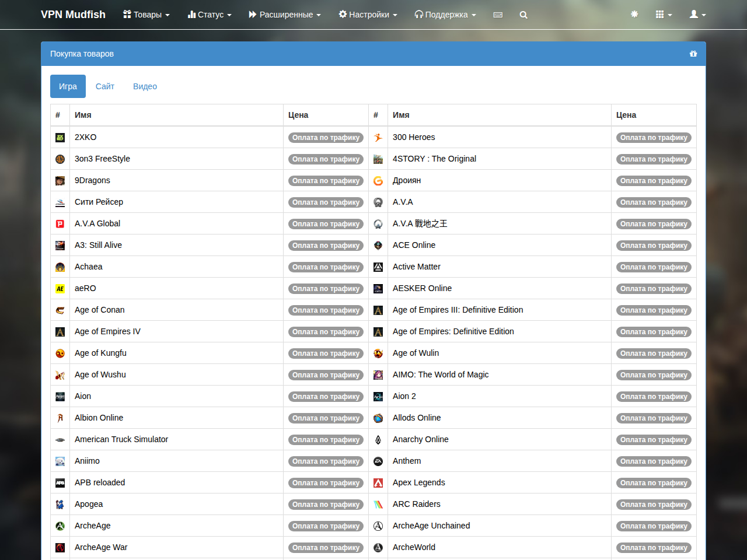This screenshot has height=560, width=747.
Task: Select the Игра tab
Action: point(68,86)
